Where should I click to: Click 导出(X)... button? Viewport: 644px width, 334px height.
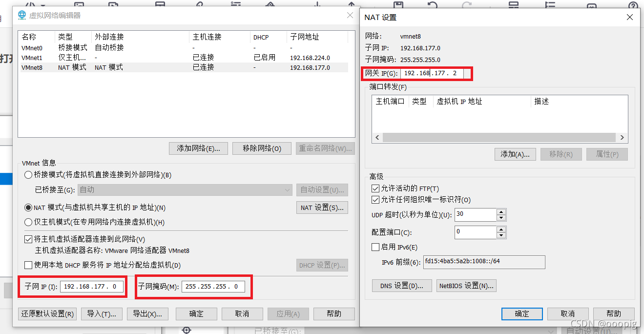(147, 313)
